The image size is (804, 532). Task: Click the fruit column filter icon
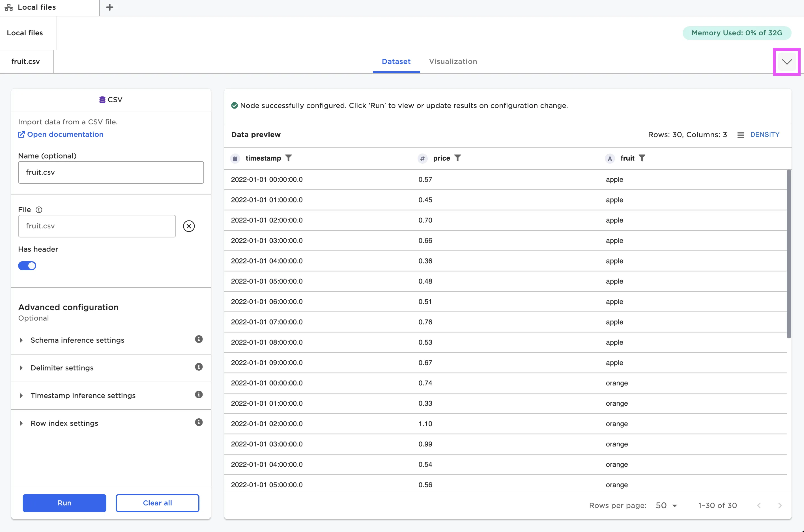tap(642, 158)
